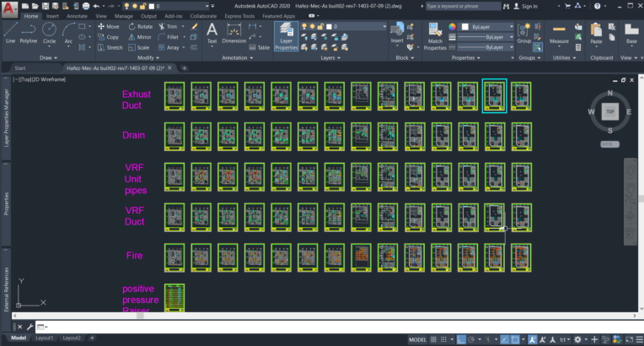Switch to the Start file tab

tap(19, 68)
